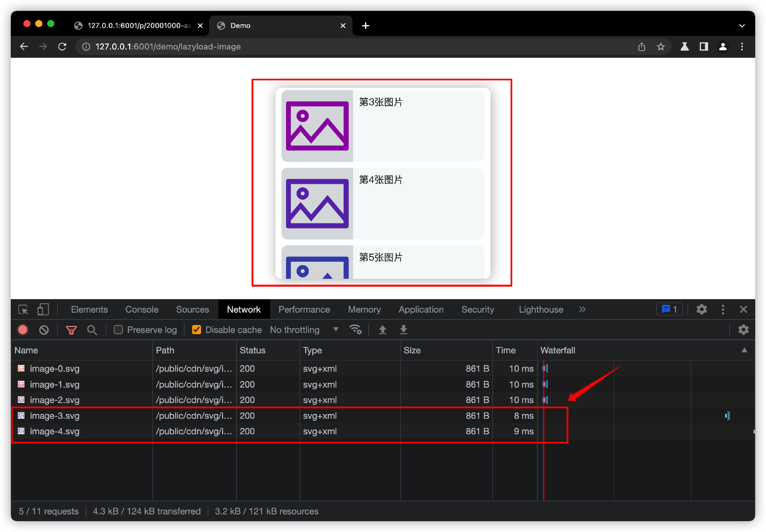Open the No throttling dropdown
Image resolution: width=766 pixels, height=532 pixels.
[x=304, y=330]
